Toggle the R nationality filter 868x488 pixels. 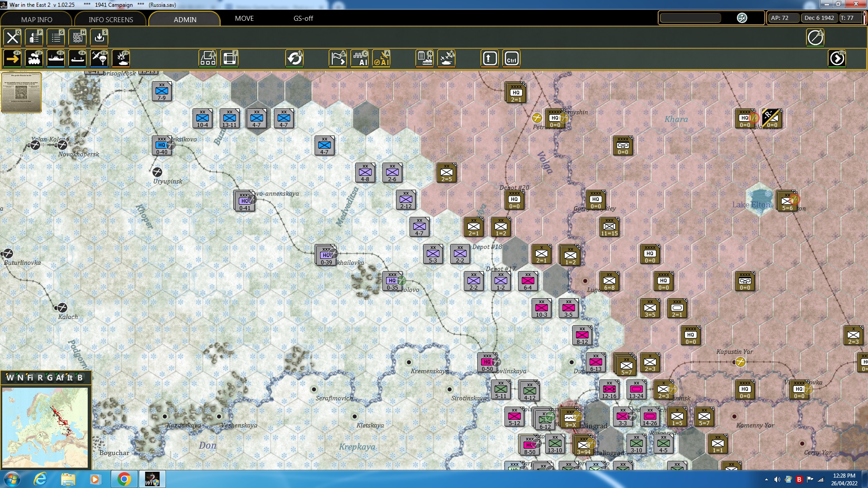click(40, 378)
